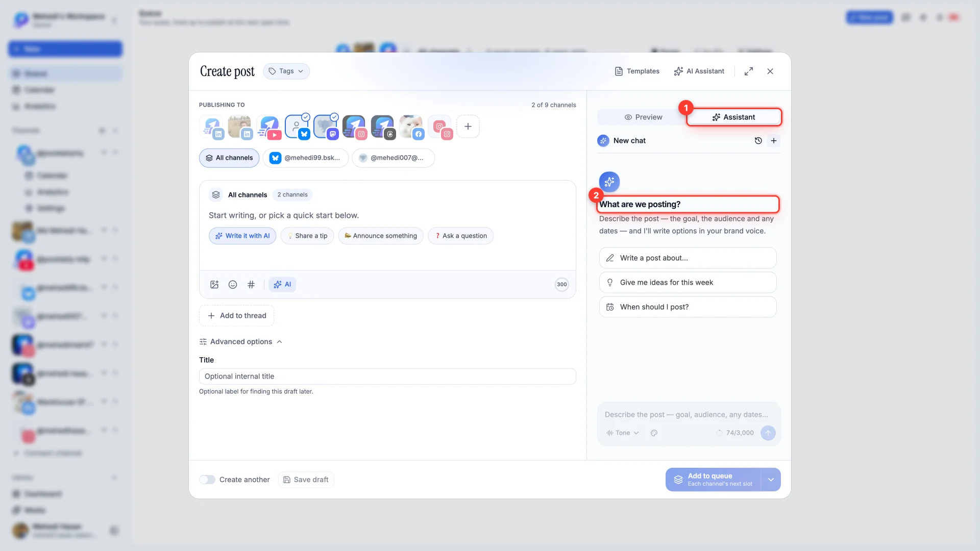Click the AI button in editor toolbar
Viewport: 980px width, 551px height.
[x=282, y=285]
